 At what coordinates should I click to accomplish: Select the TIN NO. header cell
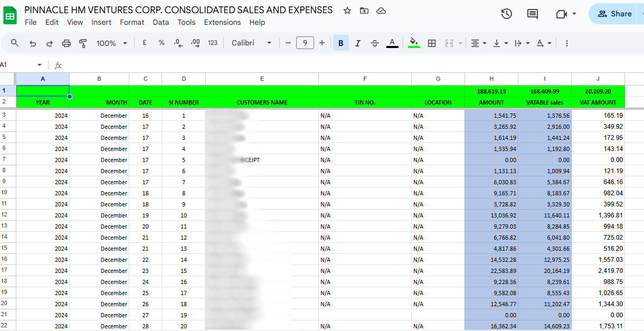[365, 102]
